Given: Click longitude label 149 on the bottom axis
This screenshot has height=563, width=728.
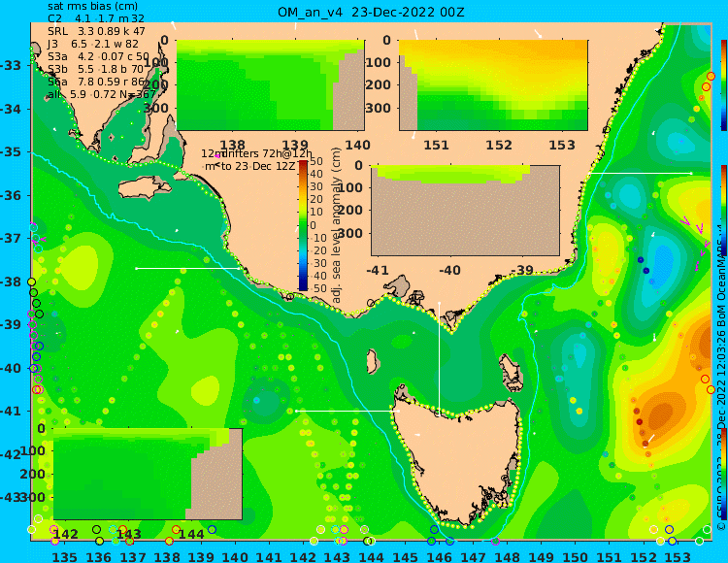Looking at the screenshot, I should pos(541,556).
